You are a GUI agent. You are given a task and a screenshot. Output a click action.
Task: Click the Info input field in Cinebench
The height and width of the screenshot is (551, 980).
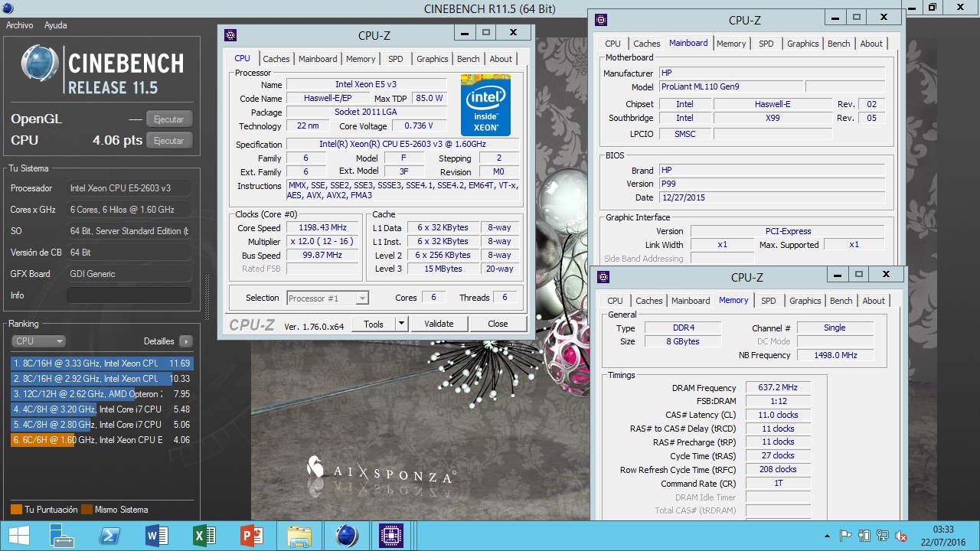click(x=129, y=295)
